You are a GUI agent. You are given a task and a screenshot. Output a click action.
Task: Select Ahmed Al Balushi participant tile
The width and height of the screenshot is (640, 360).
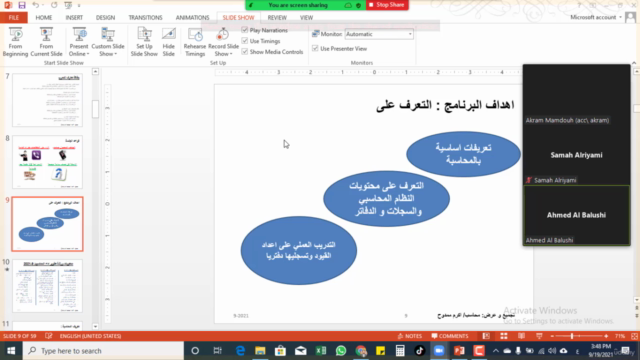point(576,215)
